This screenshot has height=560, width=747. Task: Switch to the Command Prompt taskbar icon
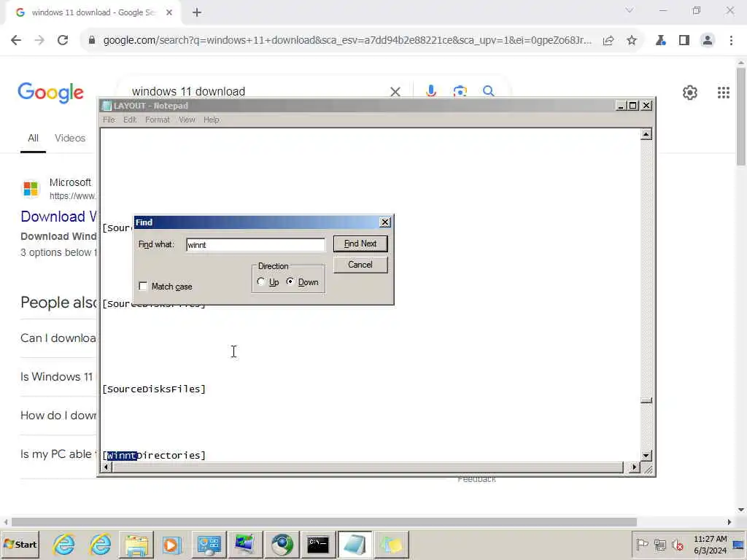click(318, 544)
